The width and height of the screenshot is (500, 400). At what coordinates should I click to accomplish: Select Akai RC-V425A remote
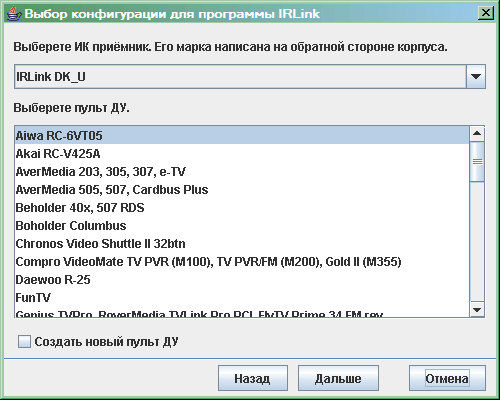pos(242,153)
